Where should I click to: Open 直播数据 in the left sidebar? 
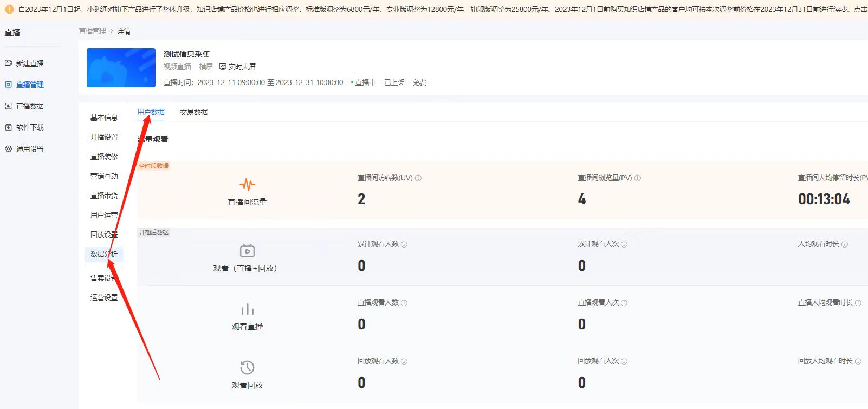pos(30,106)
